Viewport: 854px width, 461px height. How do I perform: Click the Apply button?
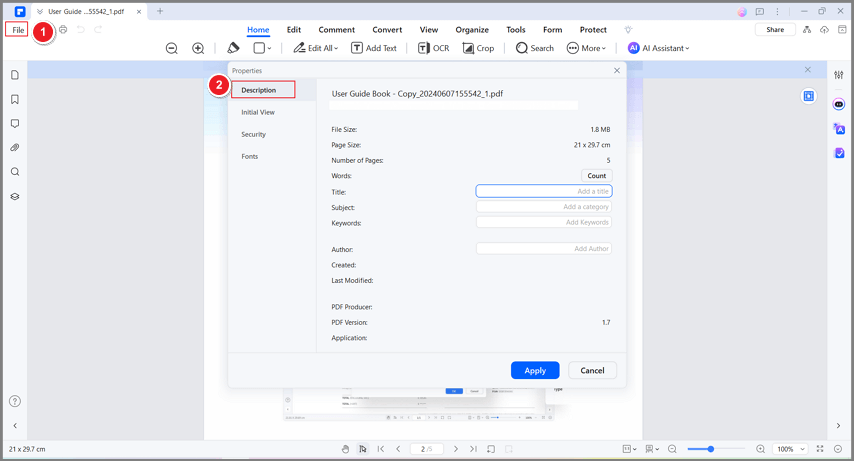pos(535,371)
